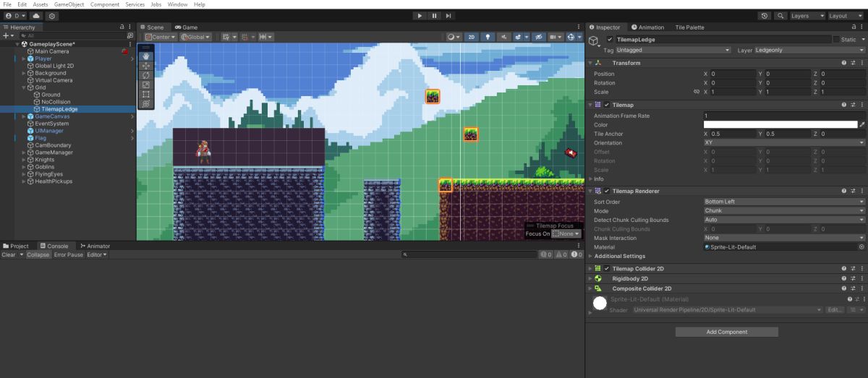Open Rigidbody 2D presets icon

(852, 278)
